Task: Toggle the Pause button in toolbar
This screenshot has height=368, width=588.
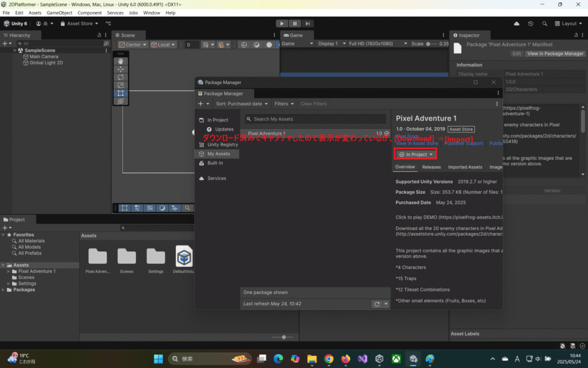Action: pos(295,24)
